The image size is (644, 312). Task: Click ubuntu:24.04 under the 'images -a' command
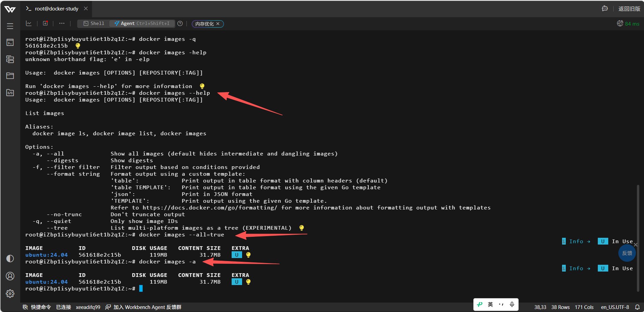(x=47, y=282)
